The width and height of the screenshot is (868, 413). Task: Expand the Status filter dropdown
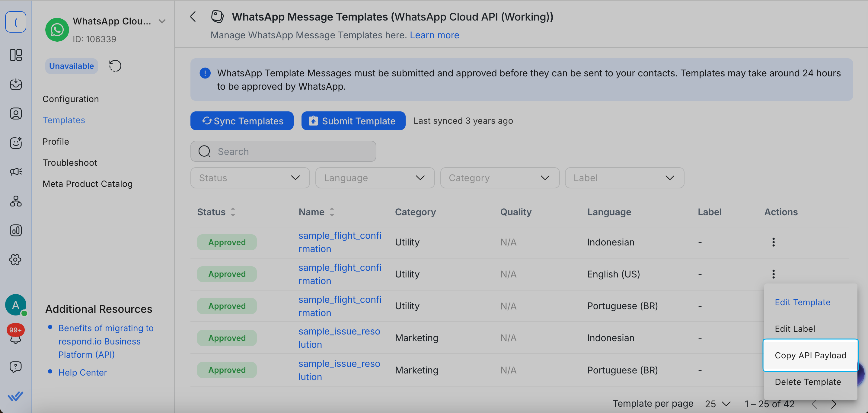point(250,178)
